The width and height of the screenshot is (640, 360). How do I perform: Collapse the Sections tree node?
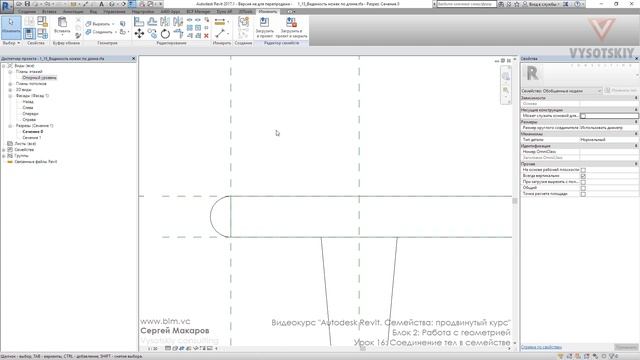click(10, 126)
